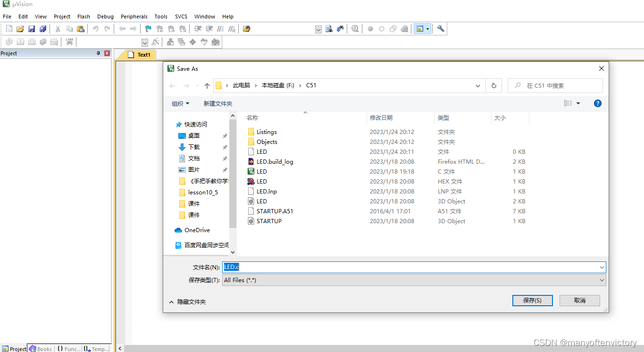This screenshot has width=644, height=352.
Task: Click the 在 C51 中搜索 search box
Action: [555, 86]
